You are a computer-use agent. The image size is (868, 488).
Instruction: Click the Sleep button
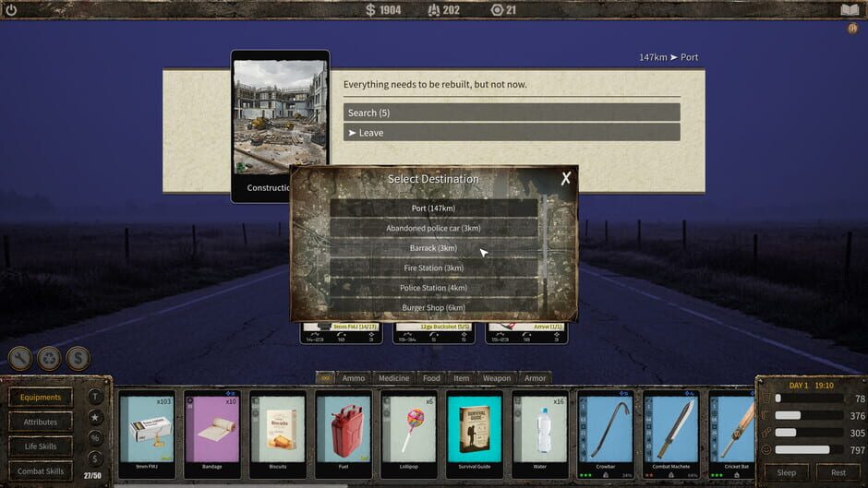[786, 472]
